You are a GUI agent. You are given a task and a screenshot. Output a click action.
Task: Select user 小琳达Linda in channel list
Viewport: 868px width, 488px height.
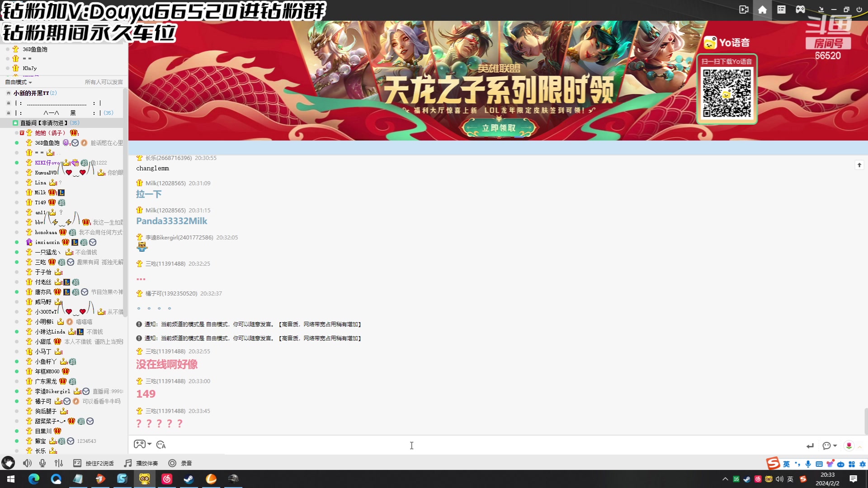(50, 332)
